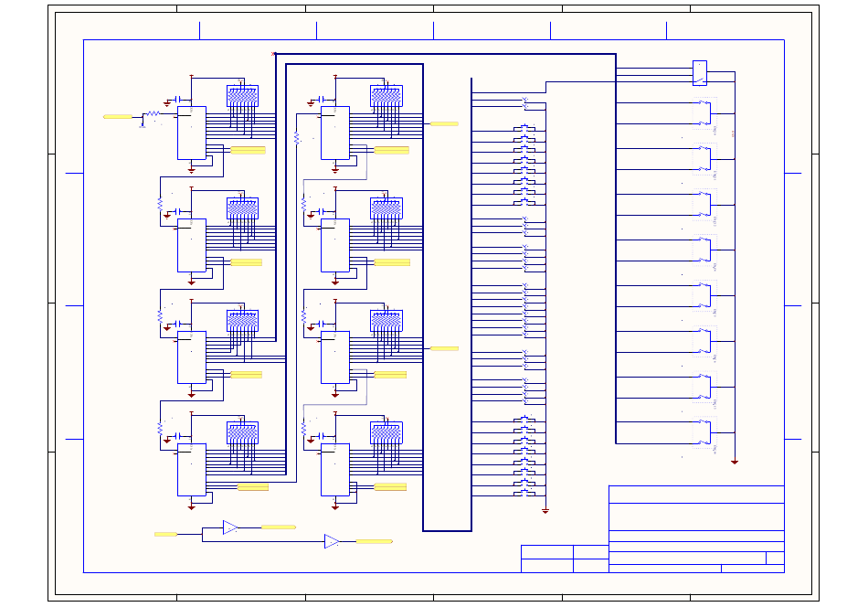Image resolution: width=868 pixels, height=607 pixels.
Task: Click the title block's top row
Action: pos(696,495)
